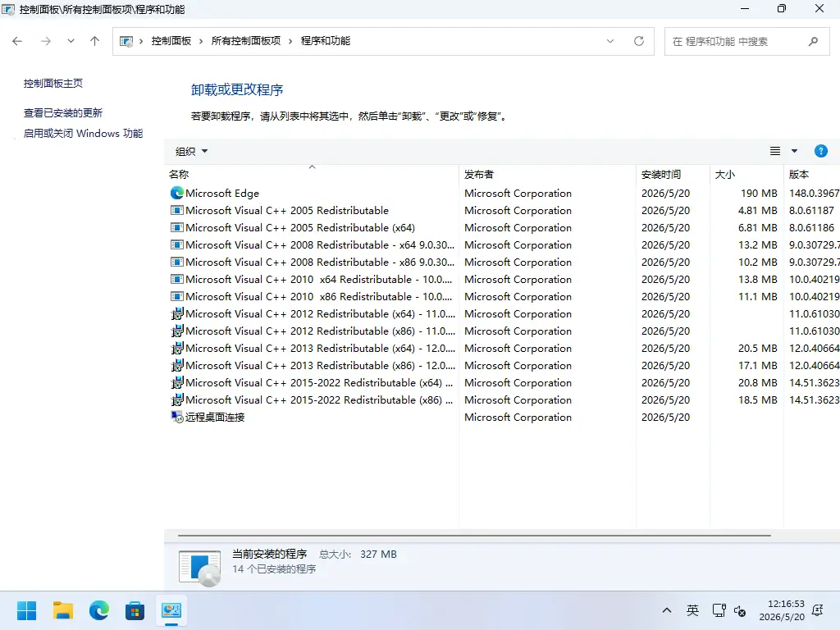Image resolution: width=840 pixels, height=630 pixels.
Task: Sort by the 名称 column header
Action: 312,174
